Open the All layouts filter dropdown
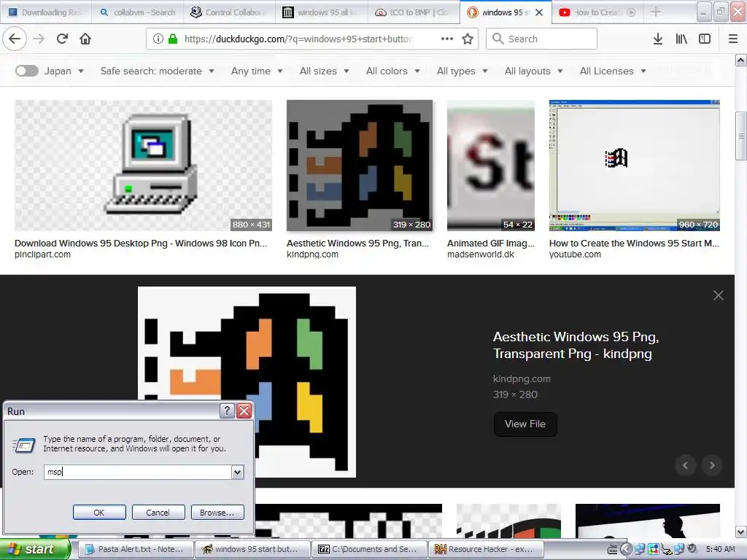The width and height of the screenshot is (747, 560). [533, 71]
